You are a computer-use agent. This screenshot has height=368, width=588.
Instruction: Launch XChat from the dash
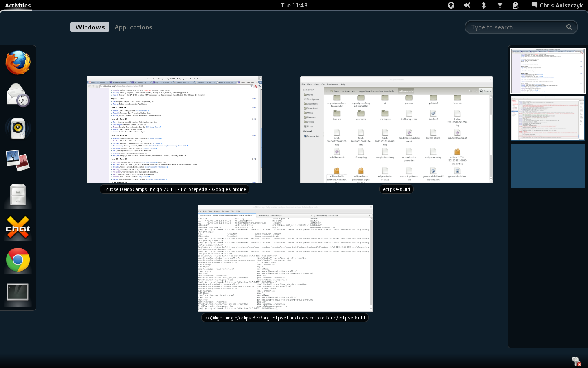pos(18,227)
